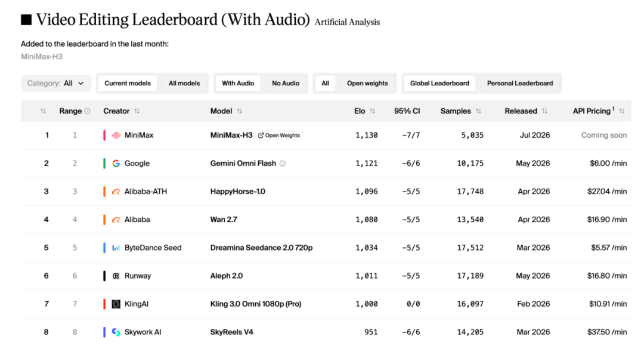The width and height of the screenshot is (644, 354).
Task: Switch to the Open weights filter
Action: [x=367, y=83]
